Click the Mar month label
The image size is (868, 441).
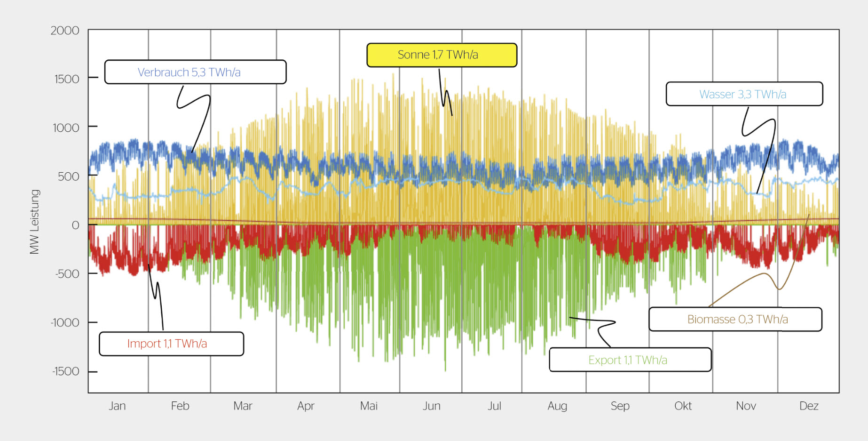[243, 406]
